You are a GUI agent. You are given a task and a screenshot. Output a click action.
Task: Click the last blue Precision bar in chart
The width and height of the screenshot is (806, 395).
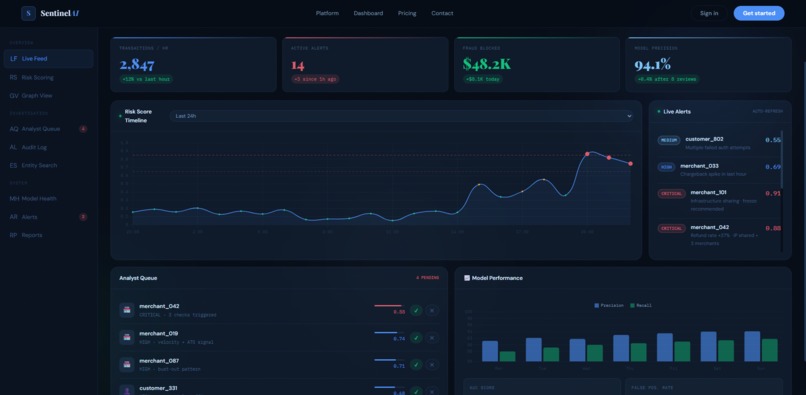pyautogui.click(x=752, y=346)
